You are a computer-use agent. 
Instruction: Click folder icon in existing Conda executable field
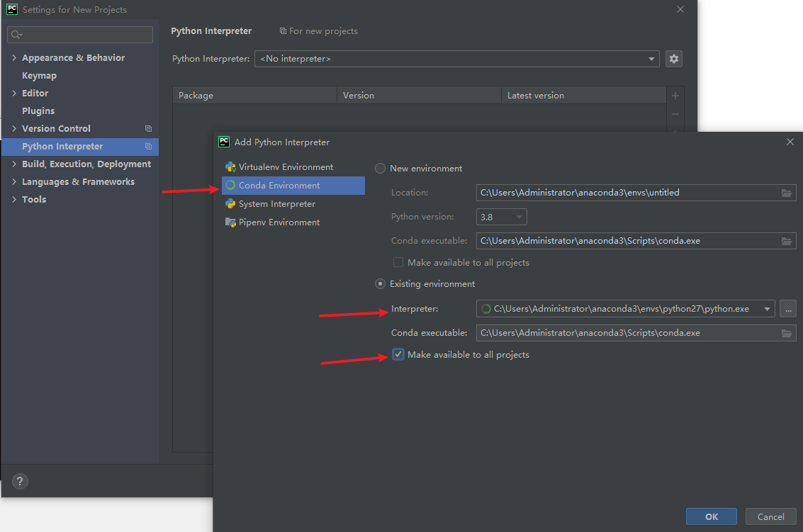tap(786, 333)
